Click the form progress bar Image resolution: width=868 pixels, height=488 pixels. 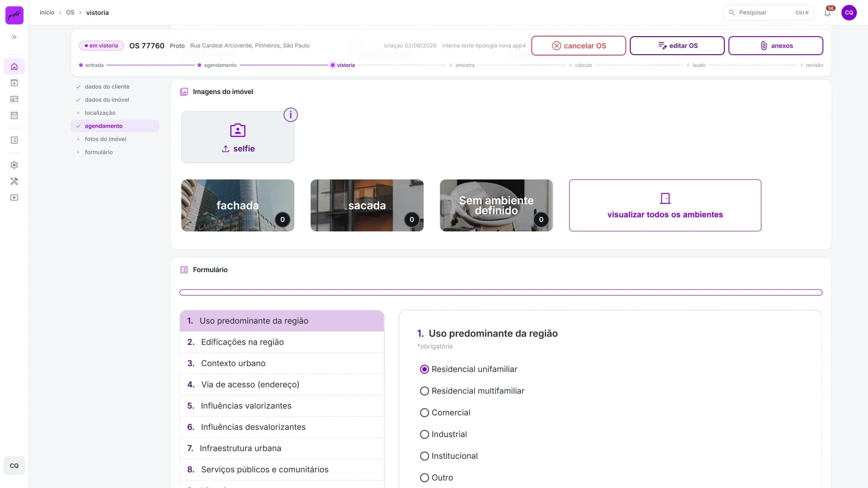coord(501,292)
